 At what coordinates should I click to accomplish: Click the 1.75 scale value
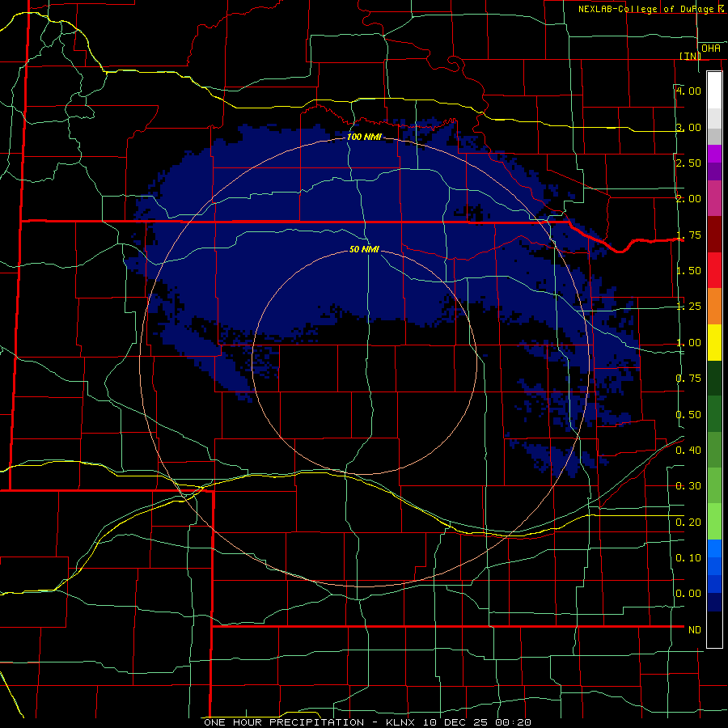tap(688, 235)
